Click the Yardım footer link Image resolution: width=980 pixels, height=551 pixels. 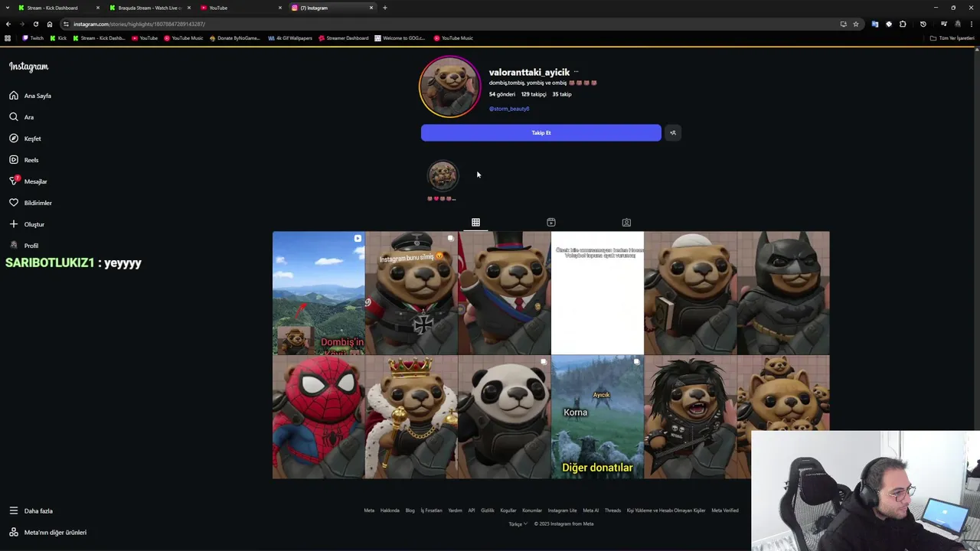coord(455,510)
